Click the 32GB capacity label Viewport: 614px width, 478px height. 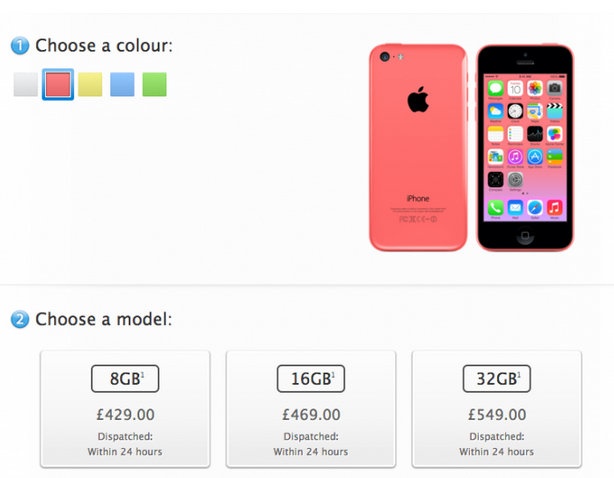coord(497,379)
